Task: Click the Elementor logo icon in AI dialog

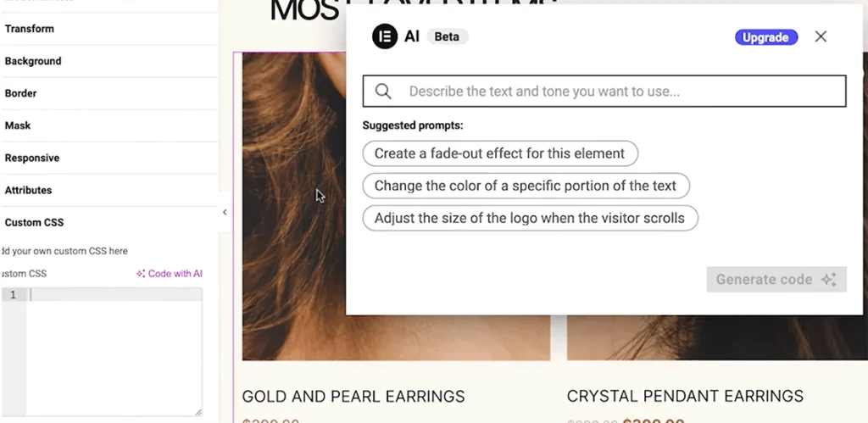Action: tap(385, 36)
